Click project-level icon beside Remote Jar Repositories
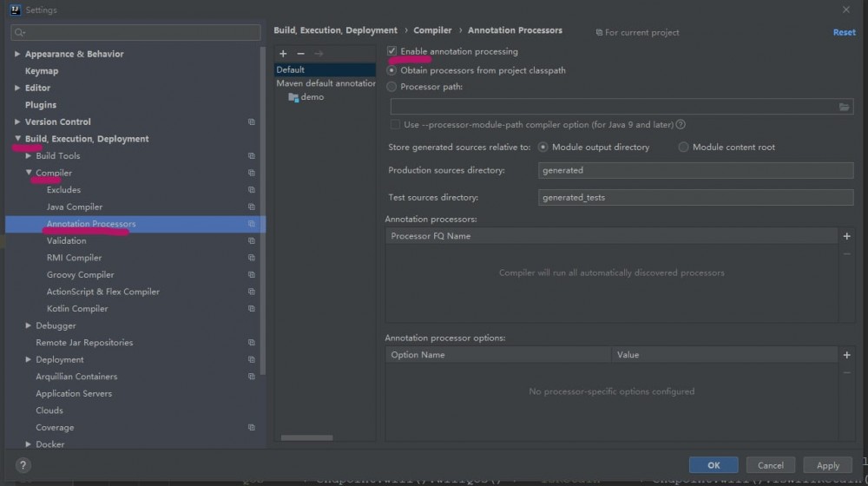The image size is (868, 486). pos(252,343)
